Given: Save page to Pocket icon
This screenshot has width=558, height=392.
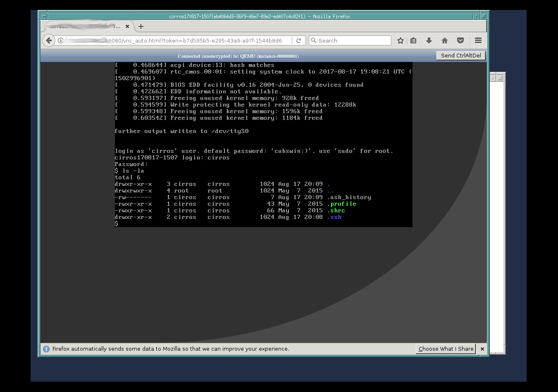Looking at the screenshot, I should [460, 40].
